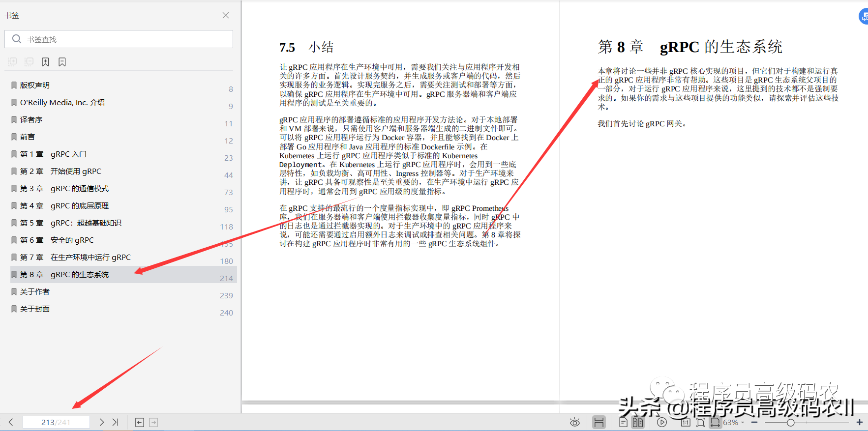The height and width of the screenshot is (431, 868).
Task: Switch to single page layout
Action: click(623, 423)
